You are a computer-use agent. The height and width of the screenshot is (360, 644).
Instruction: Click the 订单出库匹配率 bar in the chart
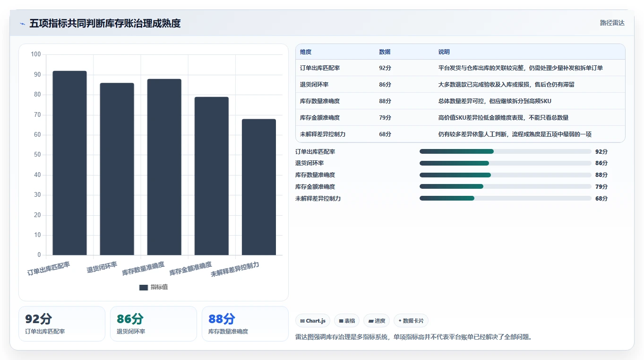(x=69, y=163)
